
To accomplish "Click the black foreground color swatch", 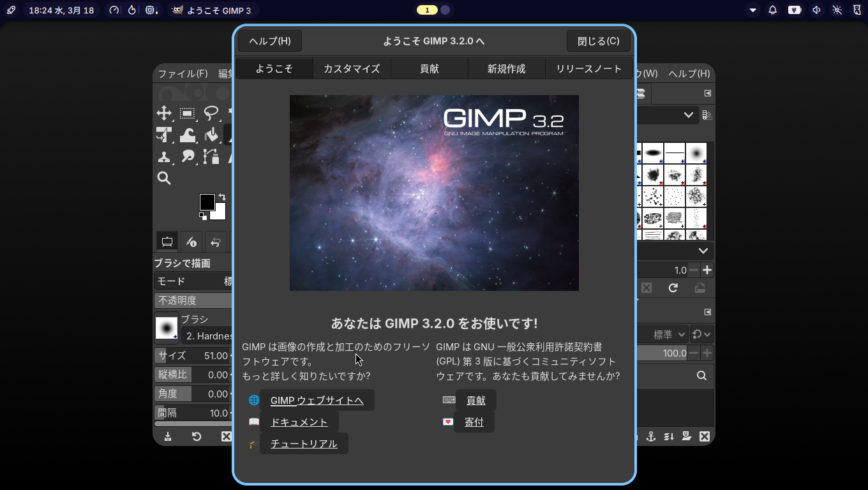I will (207, 202).
